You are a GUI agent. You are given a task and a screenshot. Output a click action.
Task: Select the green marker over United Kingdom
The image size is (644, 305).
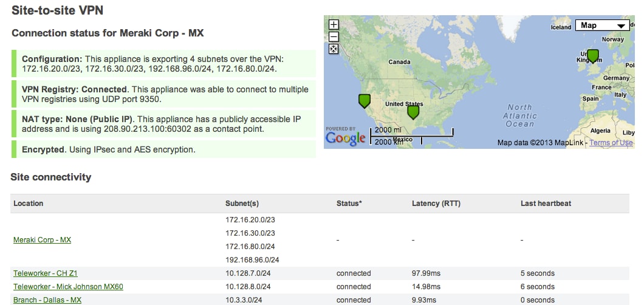tap(592, 56)
